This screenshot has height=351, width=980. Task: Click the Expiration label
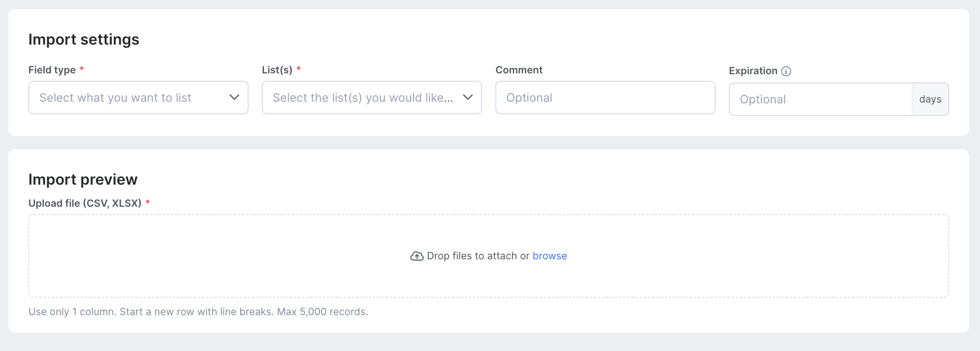[x=753, y=71]
